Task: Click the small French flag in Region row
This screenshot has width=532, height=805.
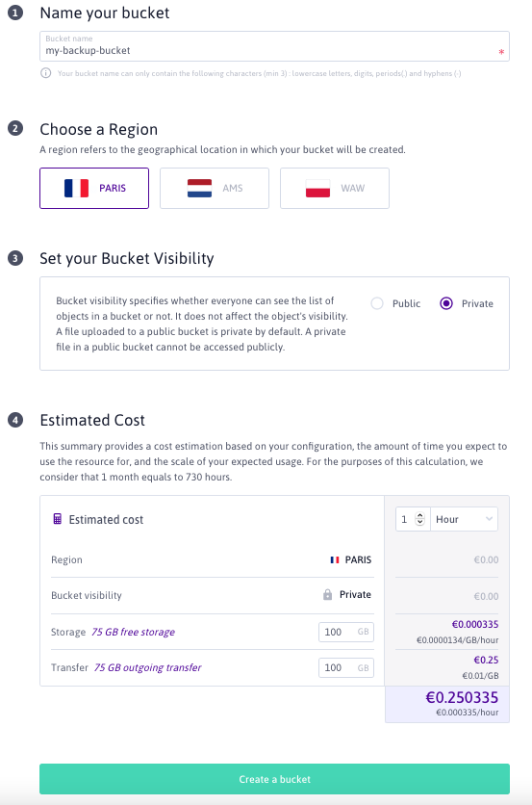Action: 335,559
